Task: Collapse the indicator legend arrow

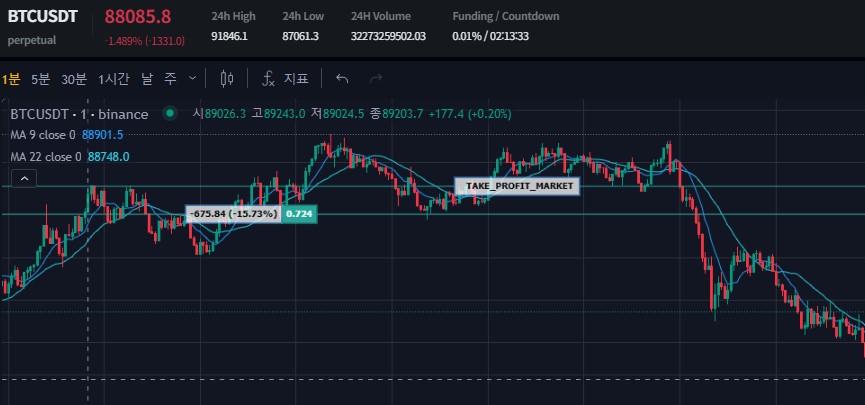Action: coord(24,179)
